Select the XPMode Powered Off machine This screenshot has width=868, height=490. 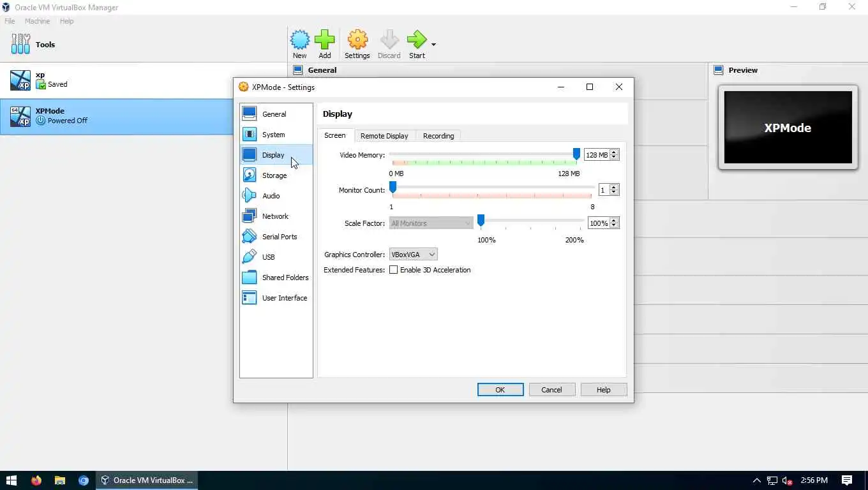pyautogui.click(x=117, y=116)
